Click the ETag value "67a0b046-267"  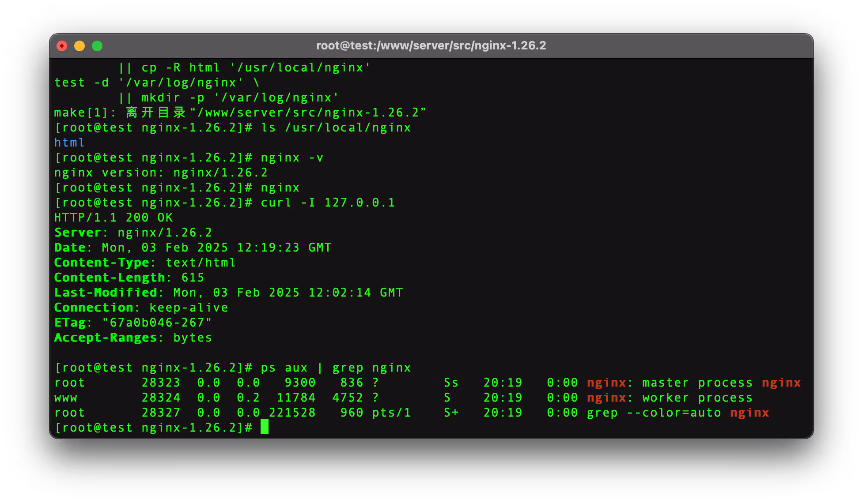[157, 323]
